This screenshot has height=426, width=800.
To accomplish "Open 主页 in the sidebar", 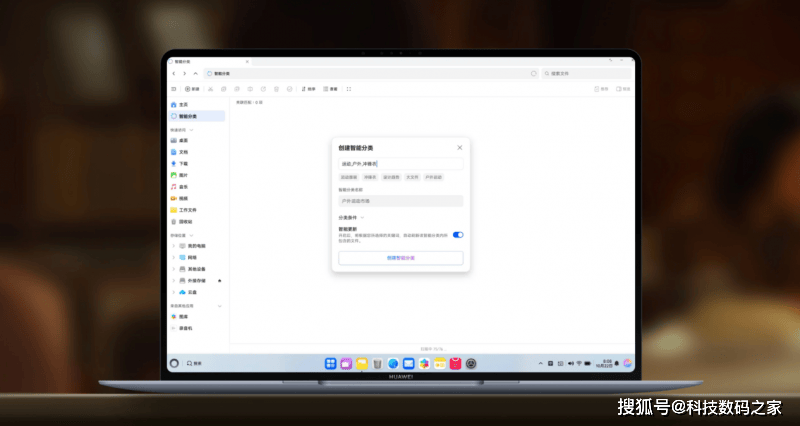I will click(183, 104).
